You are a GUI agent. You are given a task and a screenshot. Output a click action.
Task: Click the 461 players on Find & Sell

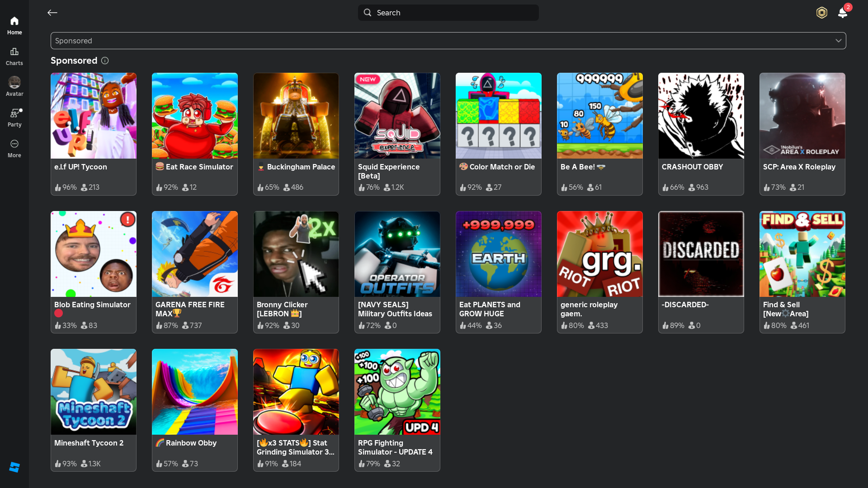click(x=801, y=325)
